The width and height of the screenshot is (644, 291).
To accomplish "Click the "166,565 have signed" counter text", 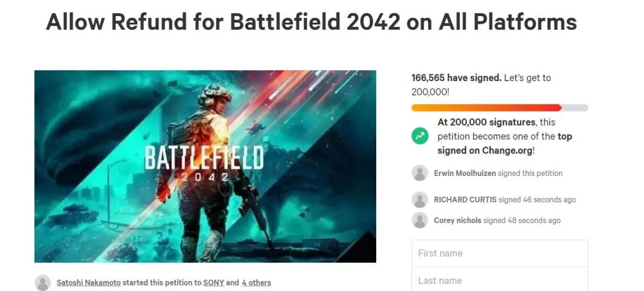I will click(456, 78).
